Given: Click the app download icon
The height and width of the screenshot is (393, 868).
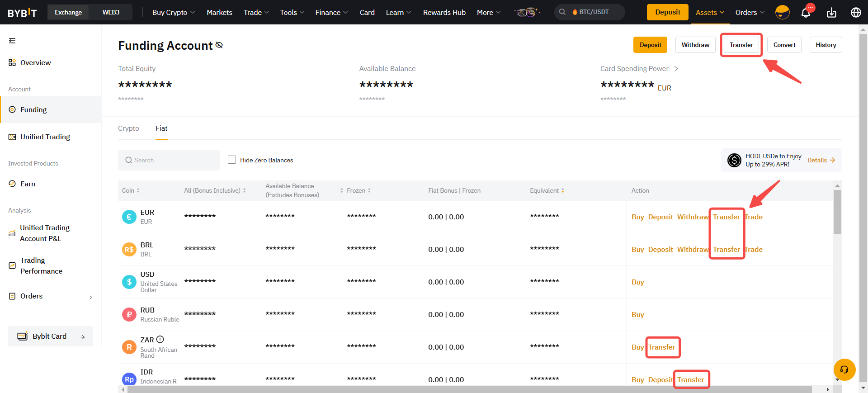Looking at the screenshot, I should [831, 13].
